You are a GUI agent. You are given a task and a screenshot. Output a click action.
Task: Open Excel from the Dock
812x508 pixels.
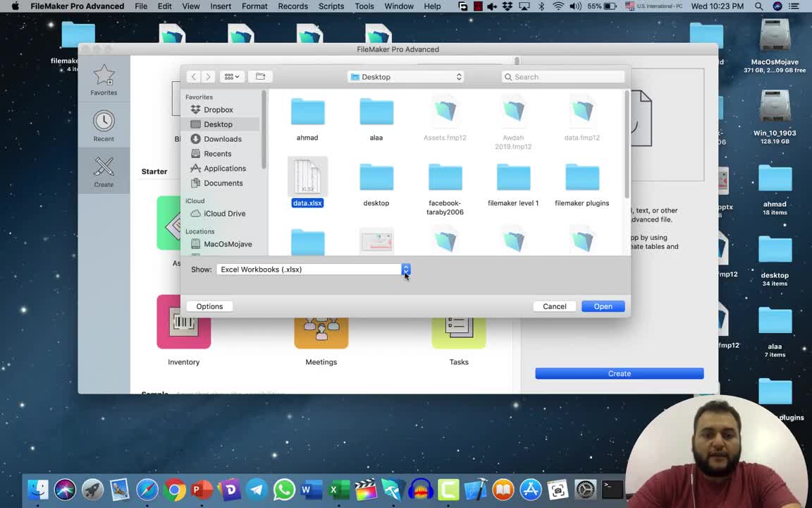pos(338,490)
